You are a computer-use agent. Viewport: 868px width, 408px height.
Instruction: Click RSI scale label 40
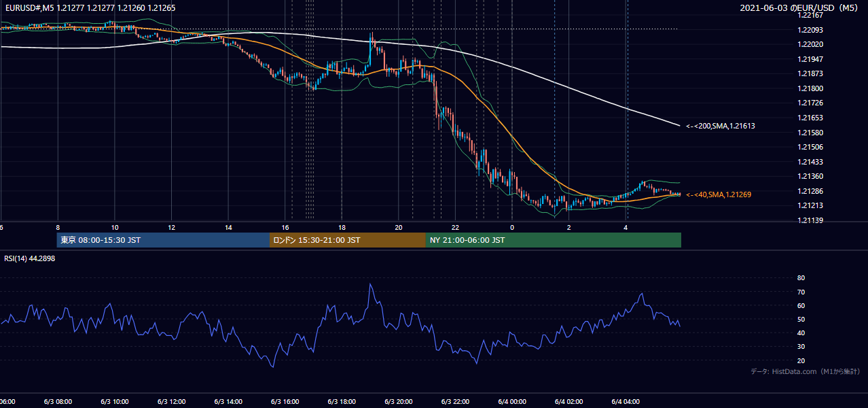[x=801, y=333]
